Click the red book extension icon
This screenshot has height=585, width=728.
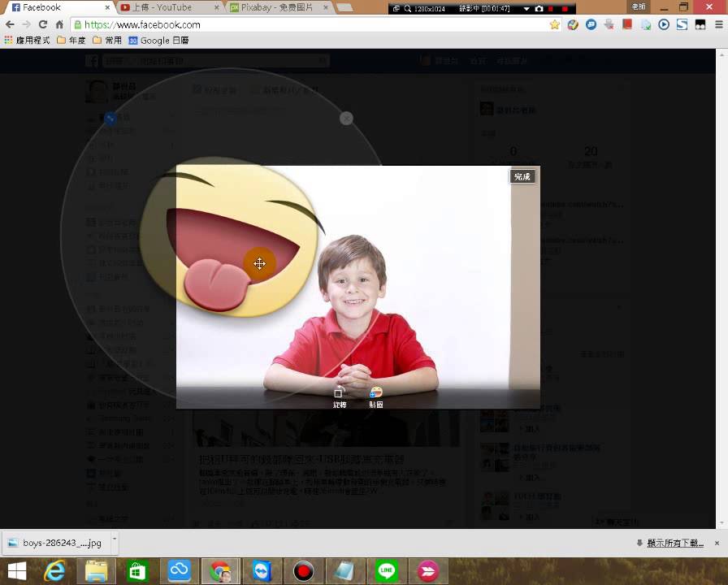click(627, 24)
